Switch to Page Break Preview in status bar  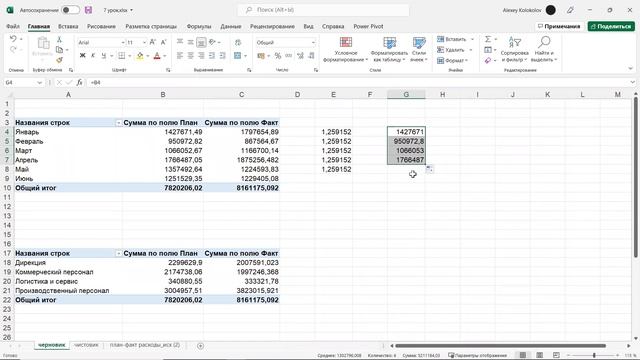tap(556, 355)
